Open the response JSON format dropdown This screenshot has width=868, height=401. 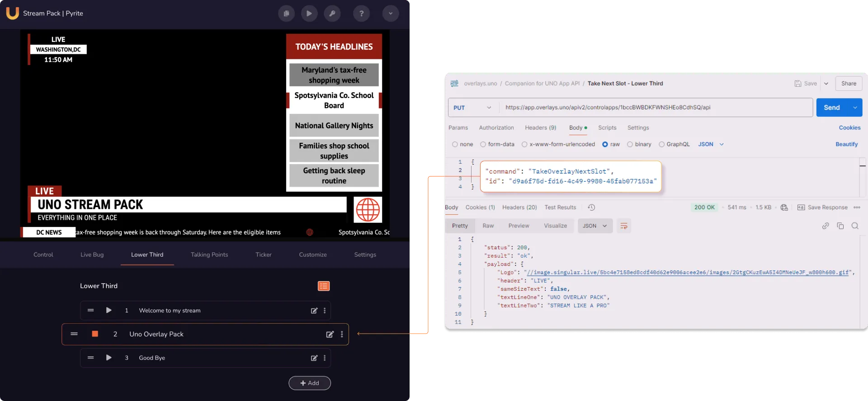595,226
